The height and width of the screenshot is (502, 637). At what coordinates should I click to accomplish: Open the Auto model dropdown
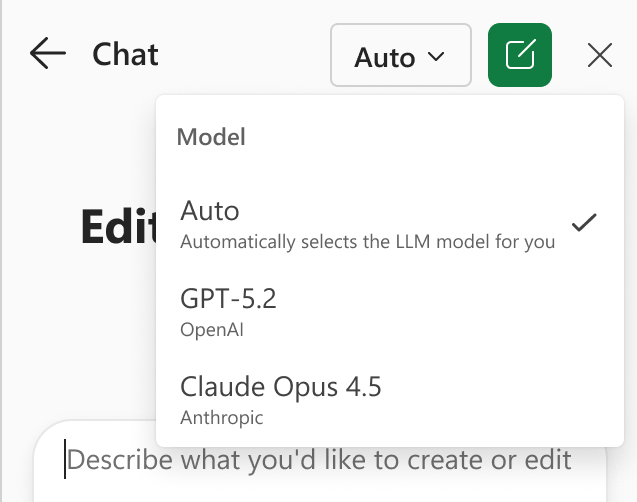[x=401, y=55]
